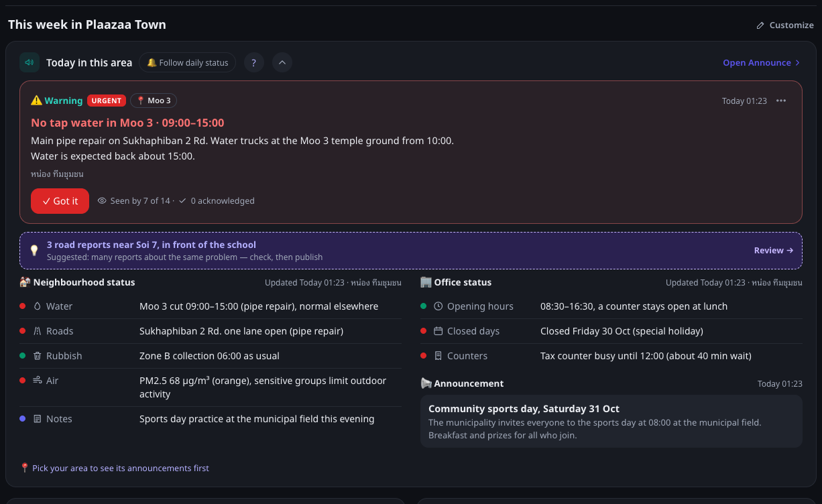Open Announce link
822x504 pixels.
click(x=762, y=62)
